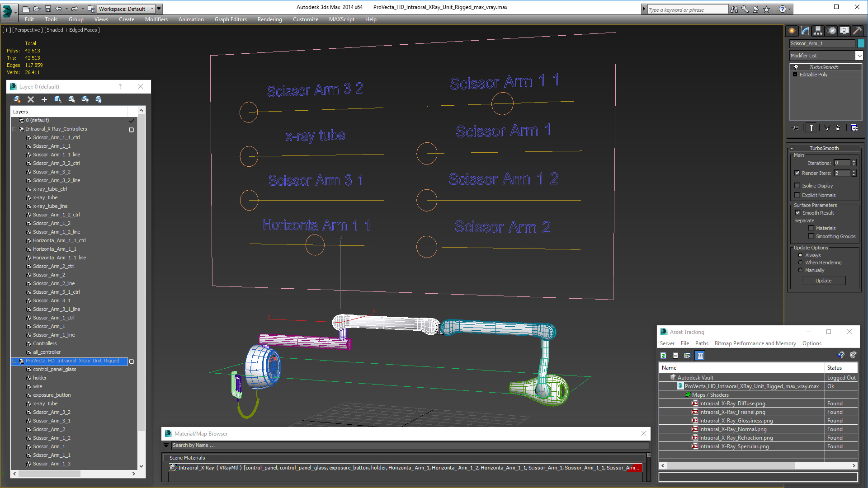
Task: Open the Material/Map Browser options arrow
Action: pyautogui.click(x=166, y=445)
